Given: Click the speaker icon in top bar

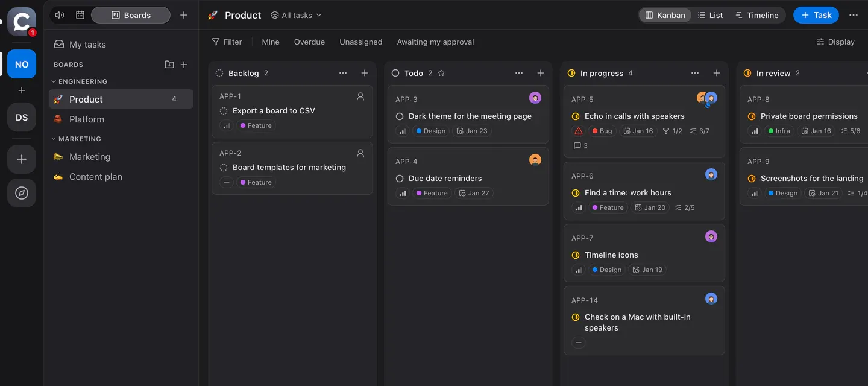Looking at the screenshot, I should [x=60, y=15].
